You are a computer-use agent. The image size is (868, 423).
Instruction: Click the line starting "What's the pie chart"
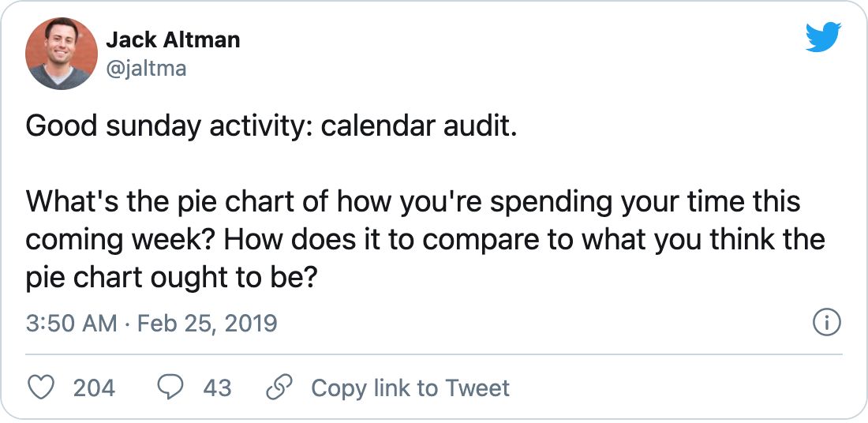click(413, 201)
